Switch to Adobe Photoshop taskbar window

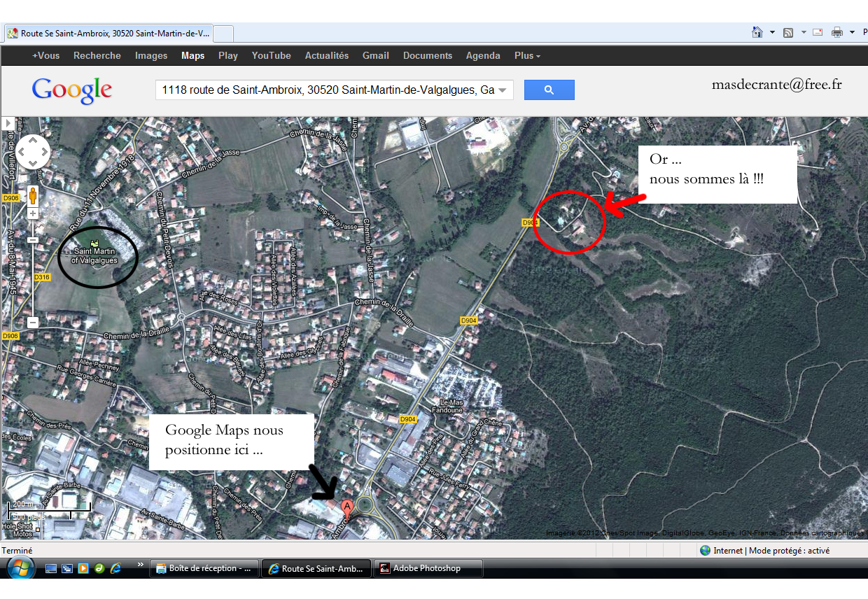428,568
